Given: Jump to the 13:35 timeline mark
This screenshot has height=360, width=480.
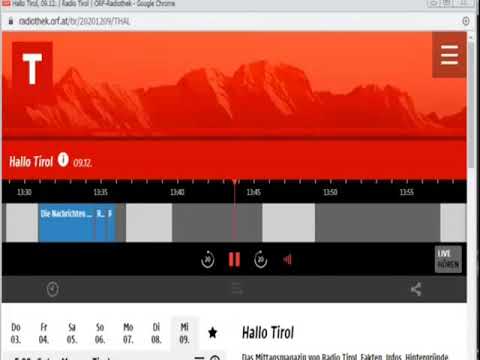Looking at the screenshot, I should 101,192.
